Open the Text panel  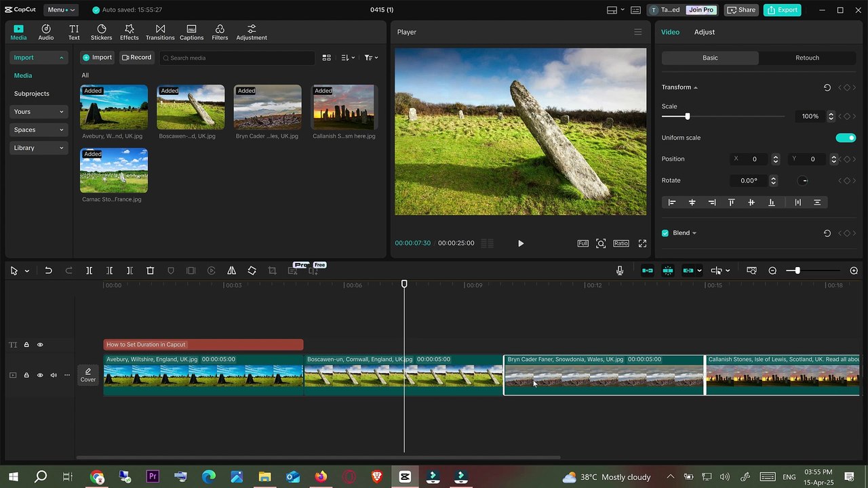[74, 32]
